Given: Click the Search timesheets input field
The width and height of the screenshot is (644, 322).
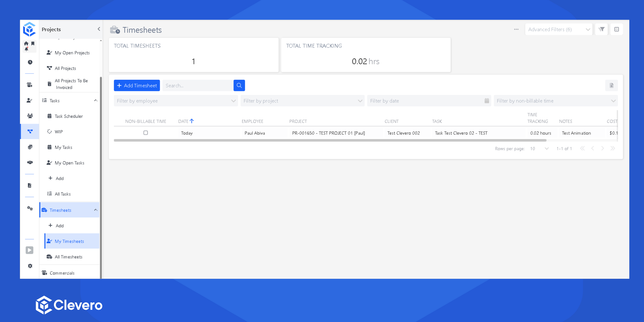Looking at the screenshot, I should click(x=198, y=86).
